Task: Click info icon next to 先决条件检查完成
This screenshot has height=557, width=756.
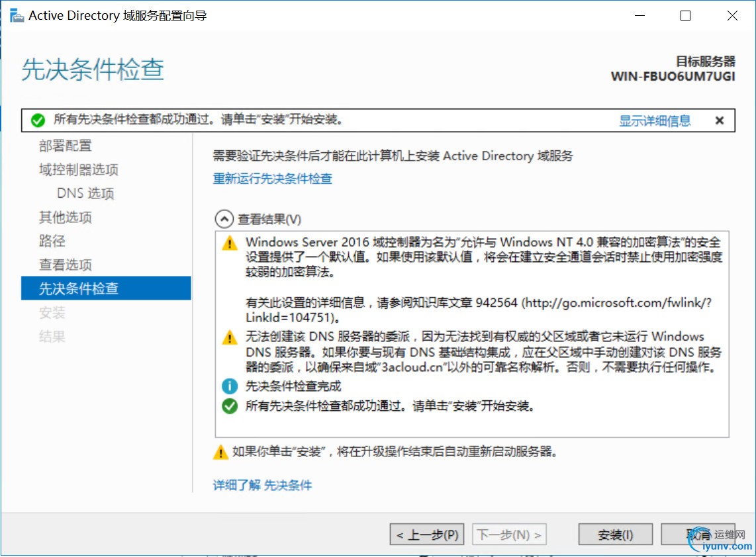Action: click(x=230, y=386)
